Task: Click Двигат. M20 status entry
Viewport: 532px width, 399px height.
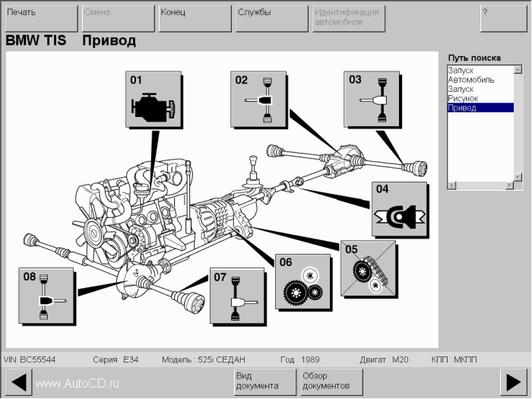Action: point(384,359)
